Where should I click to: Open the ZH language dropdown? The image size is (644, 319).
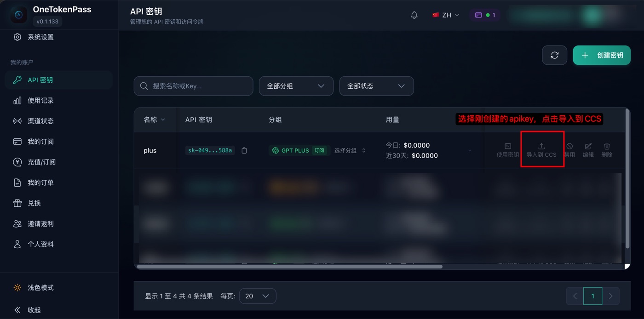click(445, 15)
